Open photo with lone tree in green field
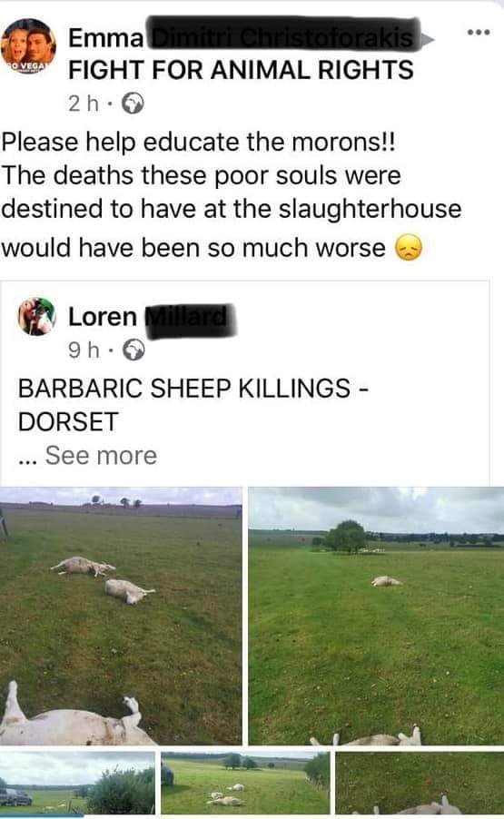This screenshot has height=819, width=504. pos(376,616)
